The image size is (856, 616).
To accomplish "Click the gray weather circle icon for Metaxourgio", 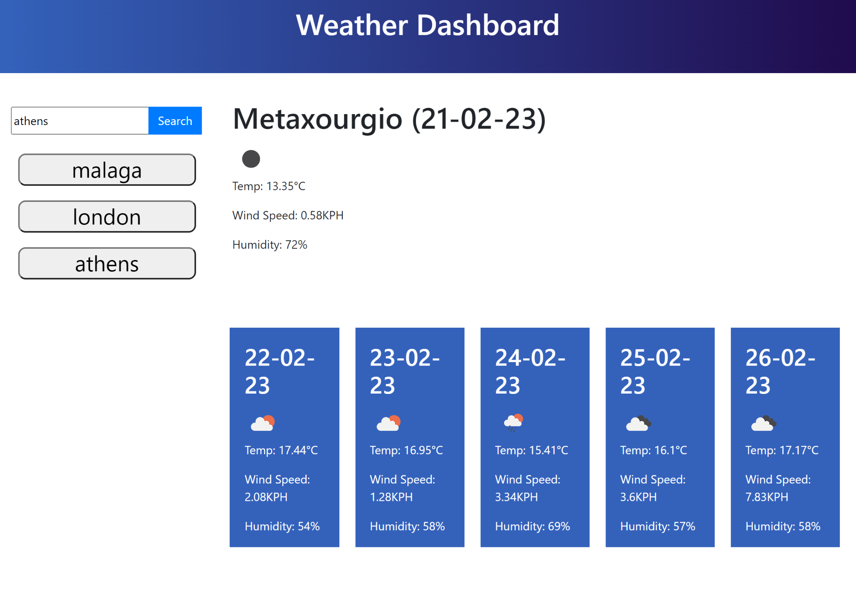I will pyautogui.click(x=251, y=158).
